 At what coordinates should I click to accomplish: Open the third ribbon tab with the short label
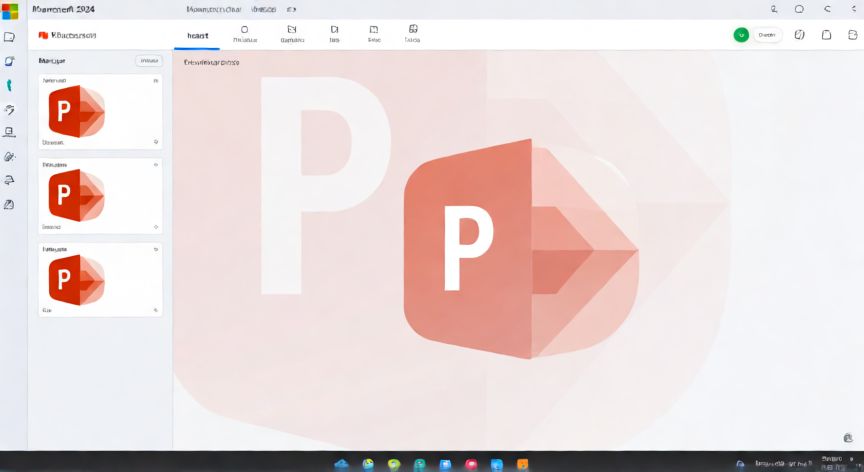click(x=334, y=34)
